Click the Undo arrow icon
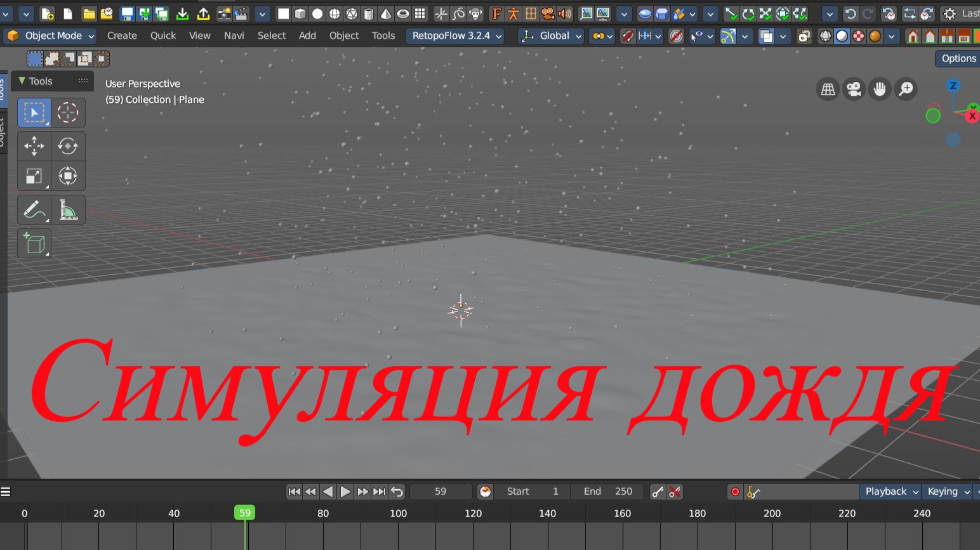 pyautogui.click(x=851, y=14)
